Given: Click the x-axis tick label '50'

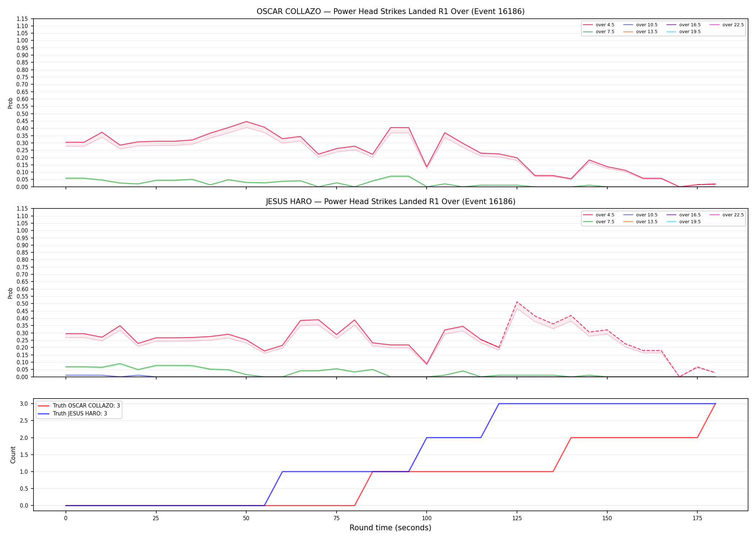Looking at the screenshot, I should tap(246, 518).
